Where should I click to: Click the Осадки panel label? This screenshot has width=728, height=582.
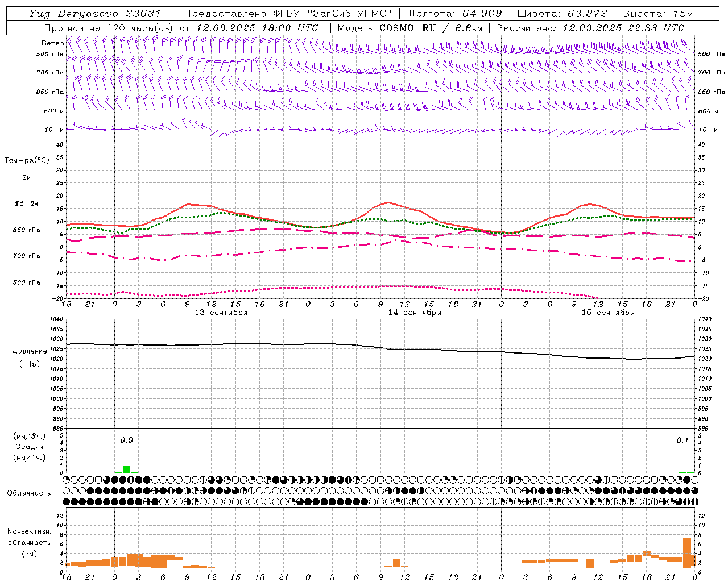coord(29,447)
